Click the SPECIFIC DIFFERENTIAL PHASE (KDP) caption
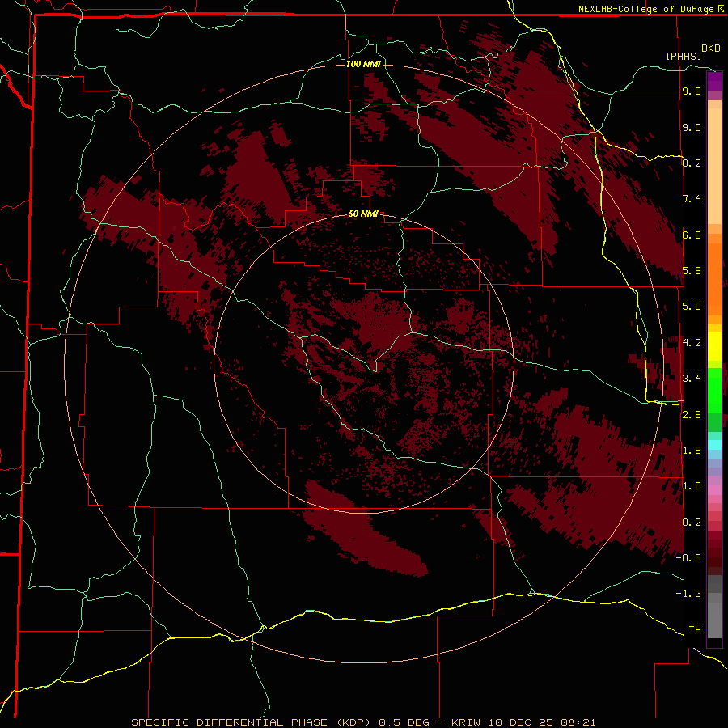 (251, 722)
